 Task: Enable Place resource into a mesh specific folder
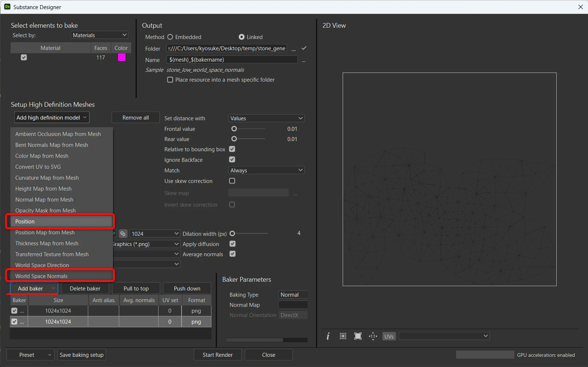point(170,80)
